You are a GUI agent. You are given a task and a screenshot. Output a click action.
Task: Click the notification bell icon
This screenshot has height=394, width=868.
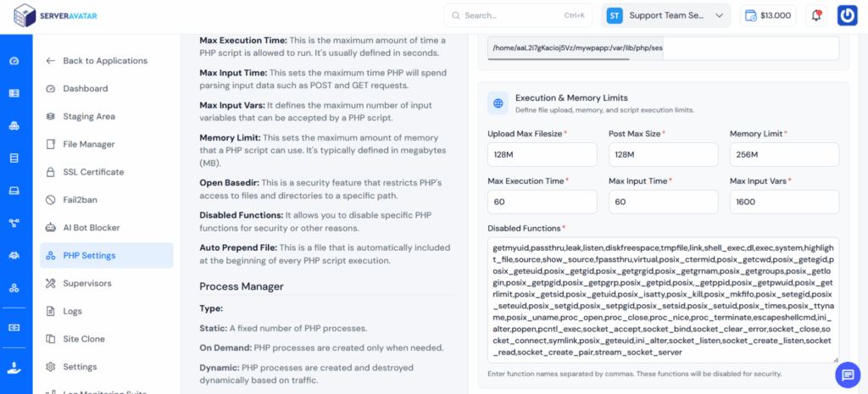coord(816,15)
